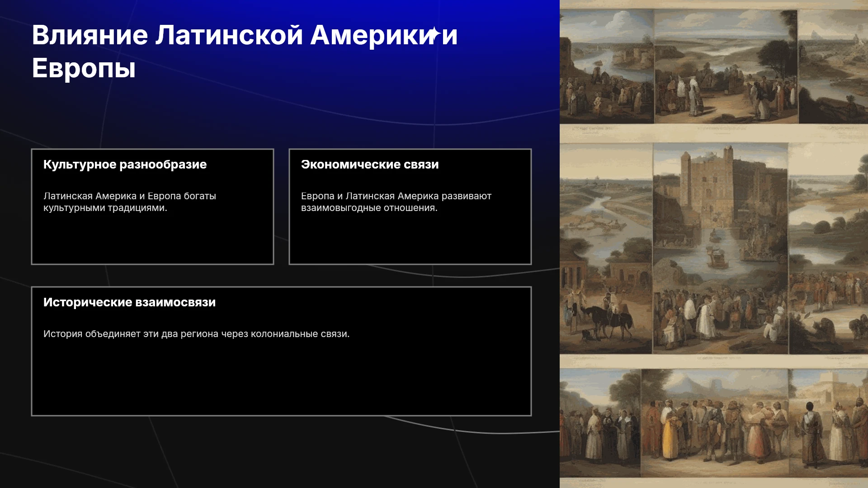
Task: Click empty space inside Исторические взаимосвязи card
Action: point(281,380)
